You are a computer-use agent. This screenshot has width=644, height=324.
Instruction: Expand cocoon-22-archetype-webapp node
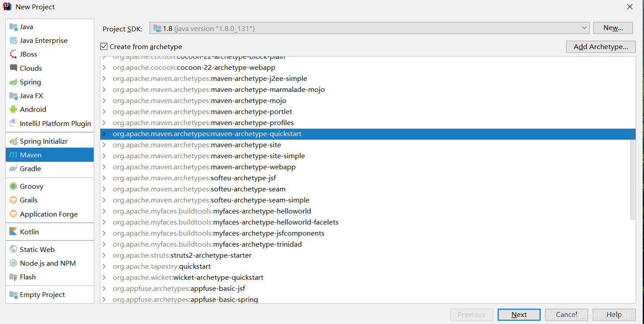coord(104,67)
